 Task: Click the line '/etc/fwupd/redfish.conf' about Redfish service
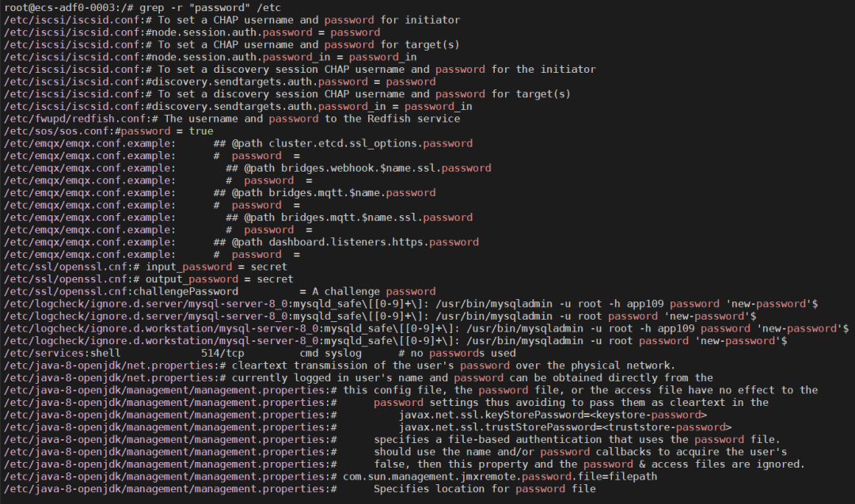pyautogui.click(x=232, y=119)
